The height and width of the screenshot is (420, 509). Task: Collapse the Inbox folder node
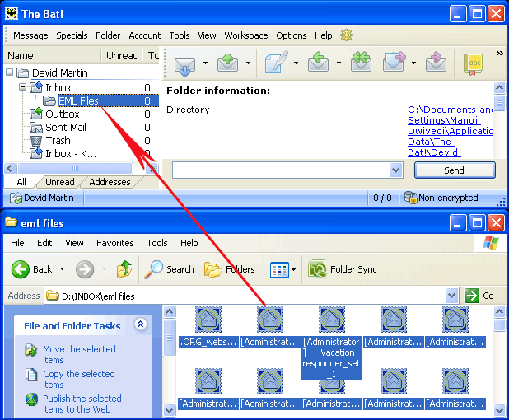point(22,86)
